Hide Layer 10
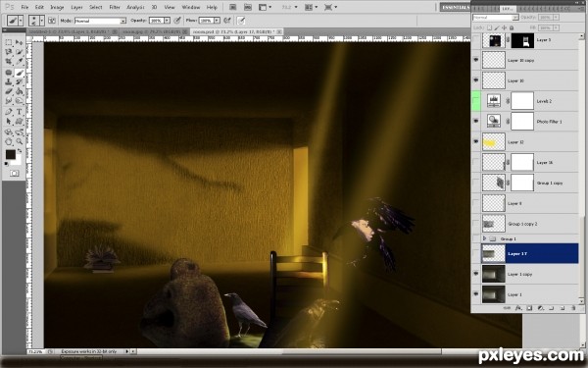Viewport: 588px width, 368px height. tap(476, 80)
